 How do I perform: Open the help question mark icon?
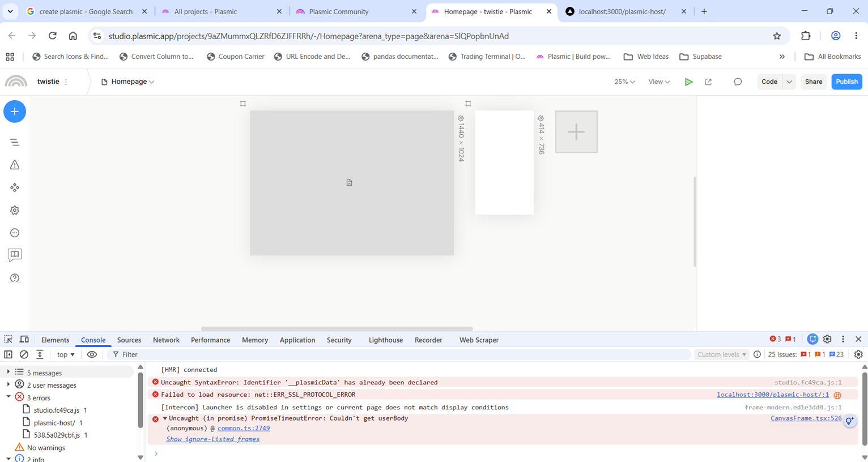(x=15, y=278)
